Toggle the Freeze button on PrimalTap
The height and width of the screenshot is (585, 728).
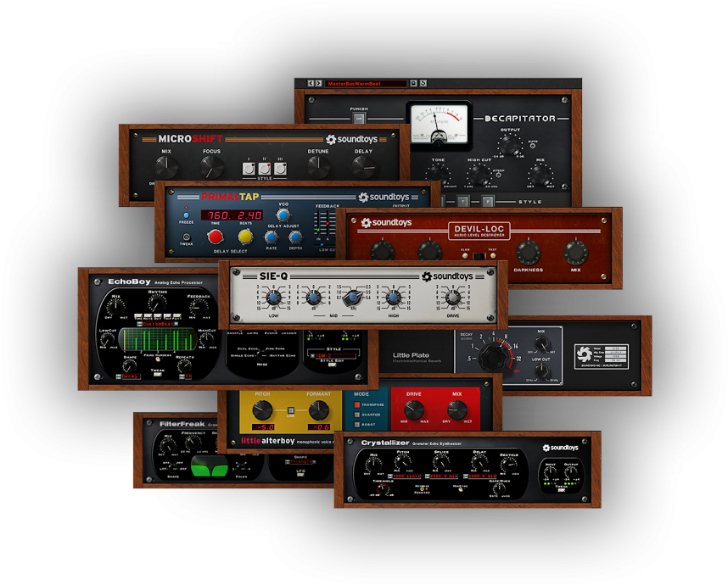[x=186, y=215]
